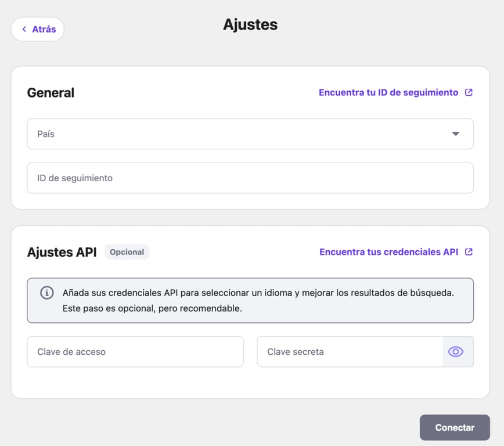Click the Opcional badge next to Ajustes API
Screen dimensions: 504x446
point(127,251)
